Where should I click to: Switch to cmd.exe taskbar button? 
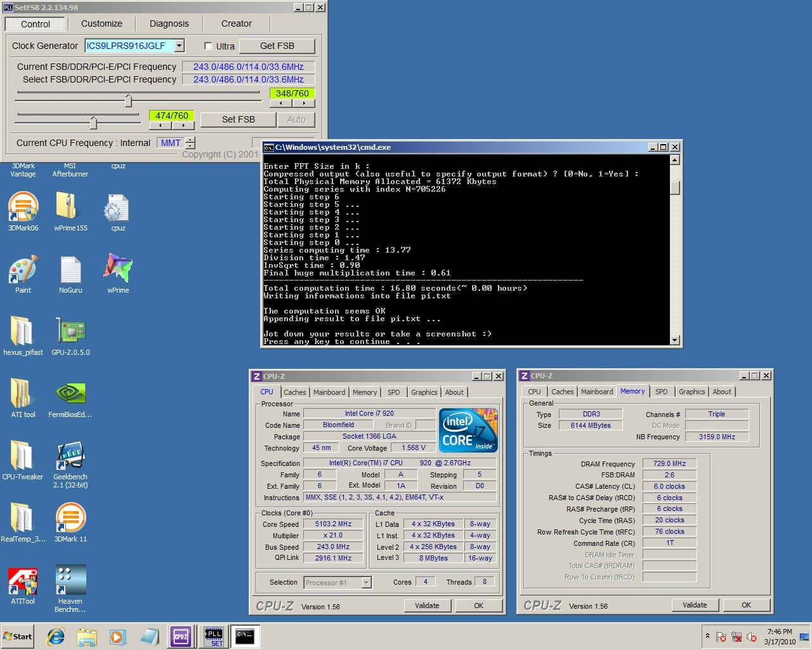(245, 636)
